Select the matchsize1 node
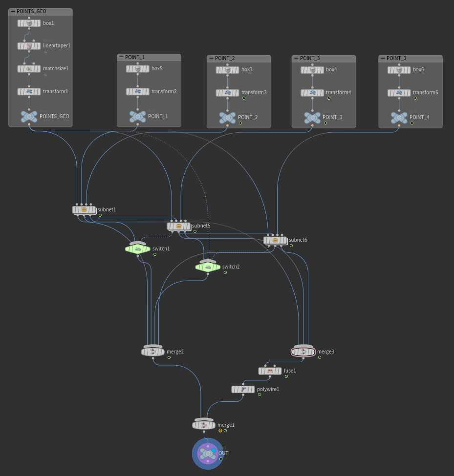This screenshot has height=476, width=454. pos(29,69)
